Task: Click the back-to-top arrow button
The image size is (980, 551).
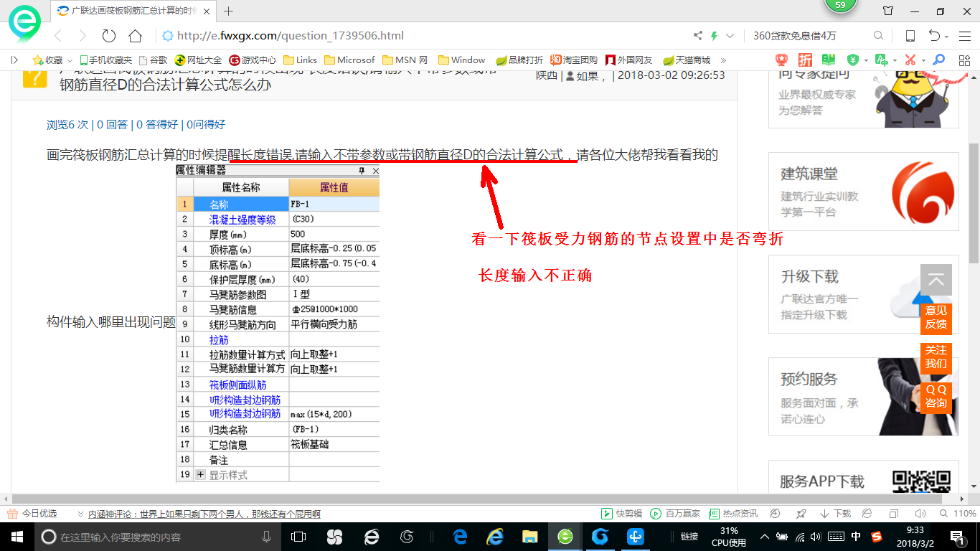Action: click(936, 280)
